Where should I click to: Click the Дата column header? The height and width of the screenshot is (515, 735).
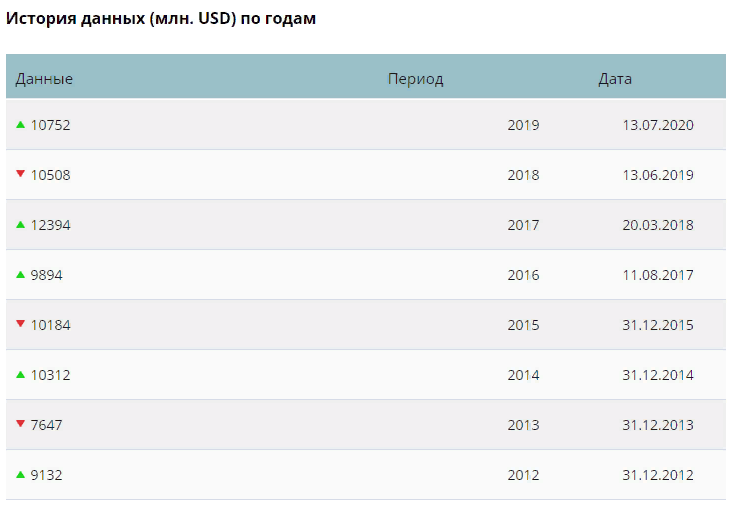(615, 79)
